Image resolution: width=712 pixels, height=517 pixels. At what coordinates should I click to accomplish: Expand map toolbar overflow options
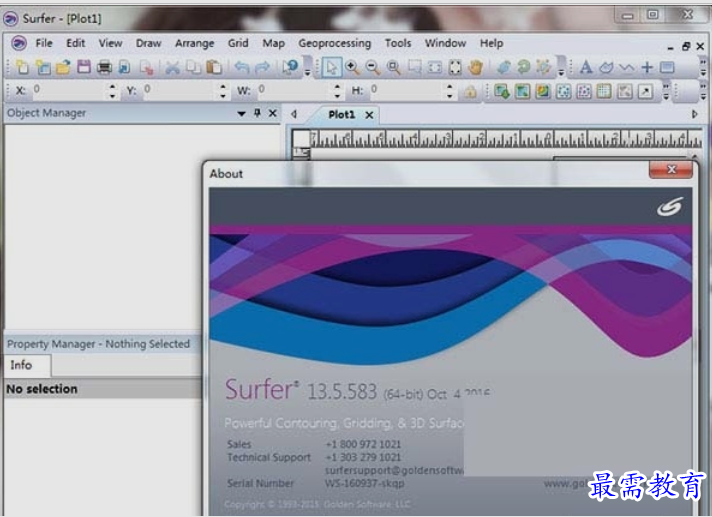(666, 91)
